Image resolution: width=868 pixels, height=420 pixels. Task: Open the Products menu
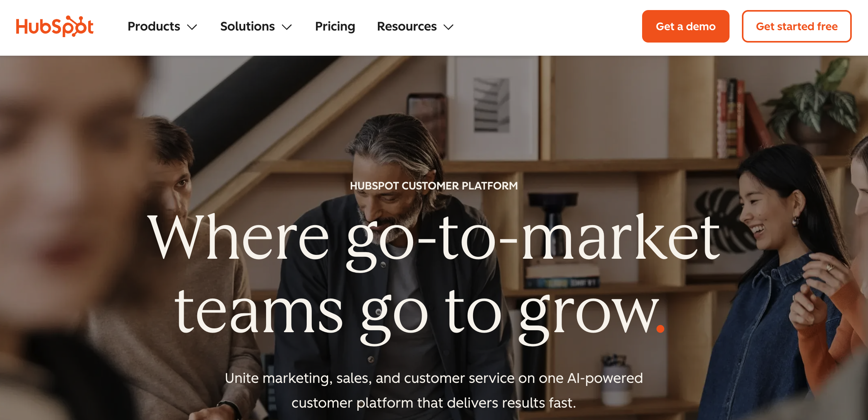click(154, 26)
